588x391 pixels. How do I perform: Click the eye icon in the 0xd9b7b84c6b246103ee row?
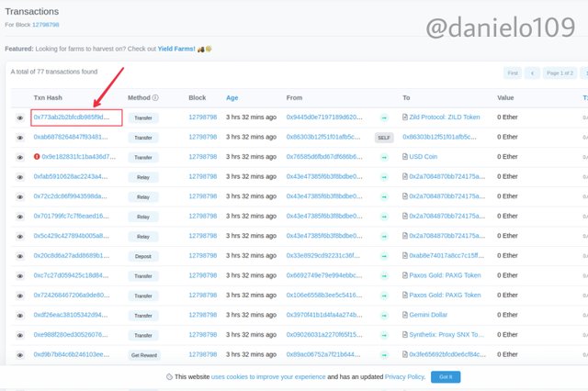point(20,355)
